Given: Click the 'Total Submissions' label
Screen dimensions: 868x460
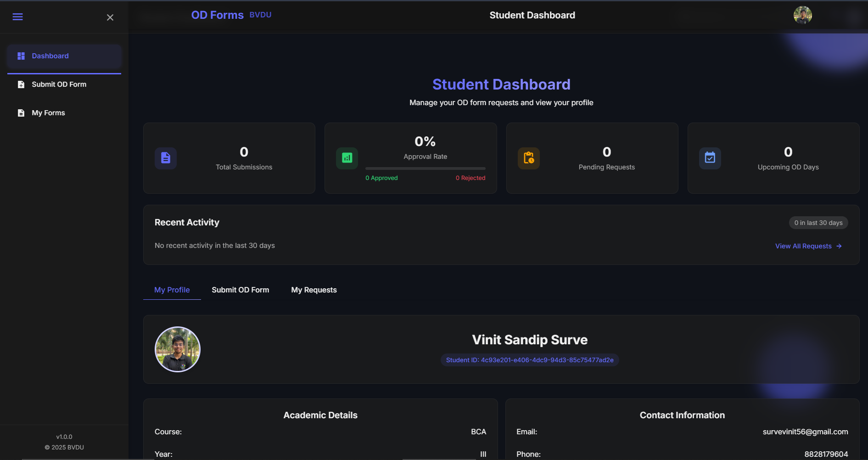Looking at the screenshot, I should tap(244, 167).
